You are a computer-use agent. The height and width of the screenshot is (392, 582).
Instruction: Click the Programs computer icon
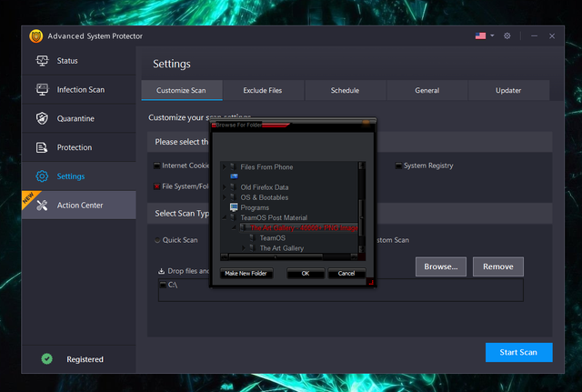click(x=234, y=207)
